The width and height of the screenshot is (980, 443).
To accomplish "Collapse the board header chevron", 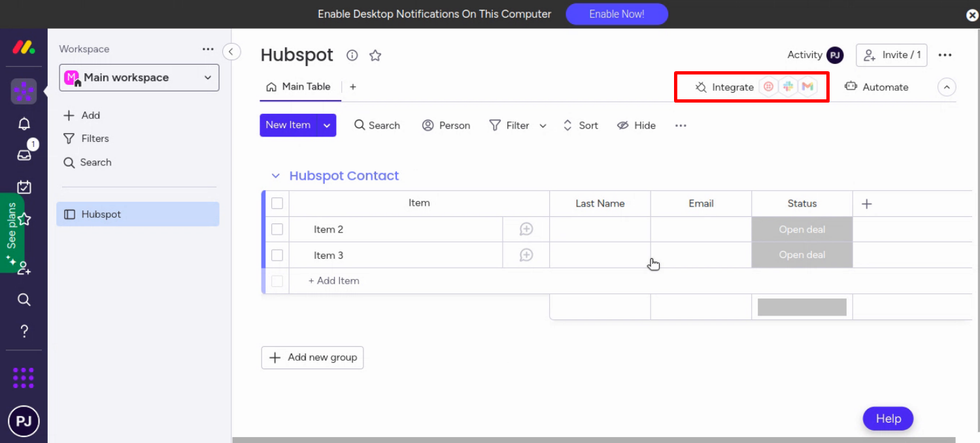I will pyautogui.click(x=947, y=87).
